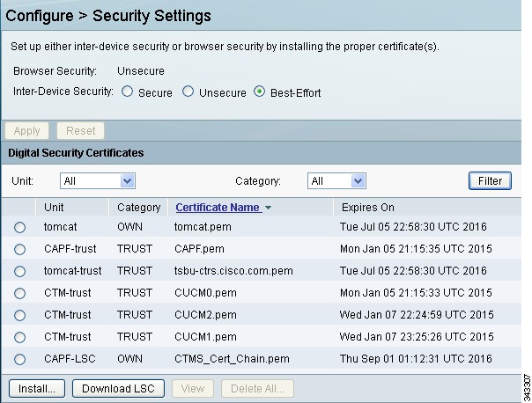Select the CAPF.pem certificate radio button

19,249
